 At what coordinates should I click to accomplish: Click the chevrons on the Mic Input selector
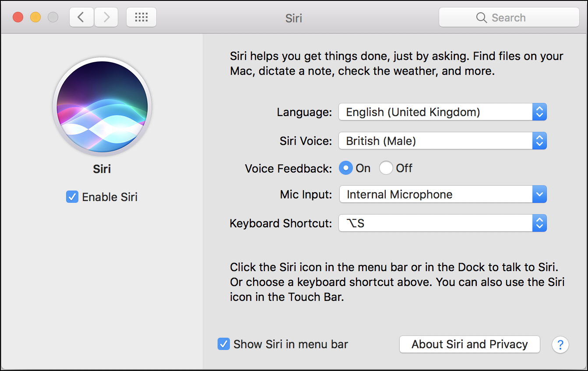(540, 194)
